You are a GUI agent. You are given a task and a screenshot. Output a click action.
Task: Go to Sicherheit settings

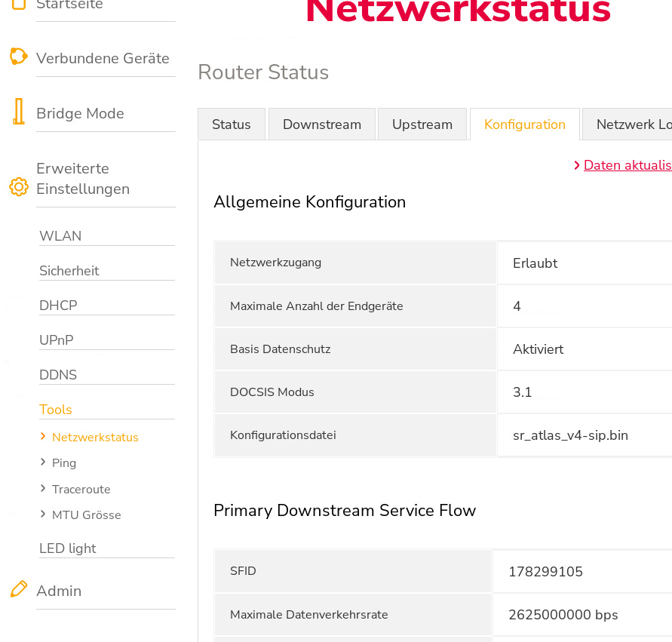pyautogui.click(x=69, y=271)
